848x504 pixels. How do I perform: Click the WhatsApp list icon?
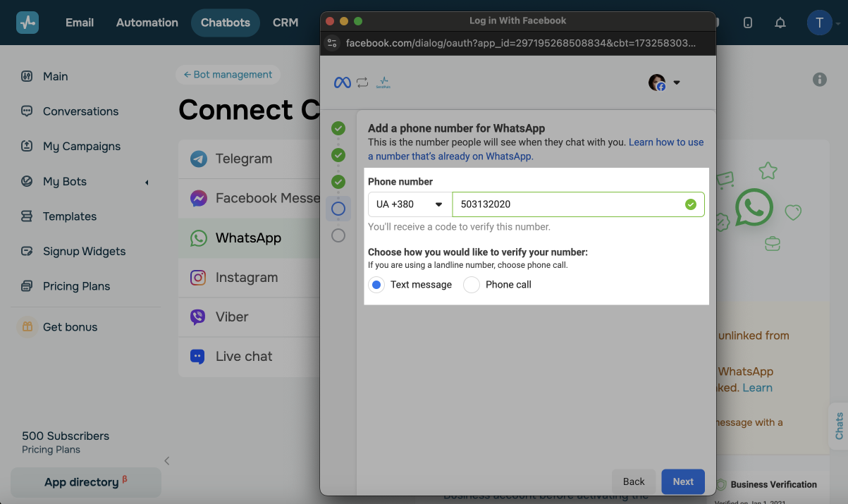point(198,238)
